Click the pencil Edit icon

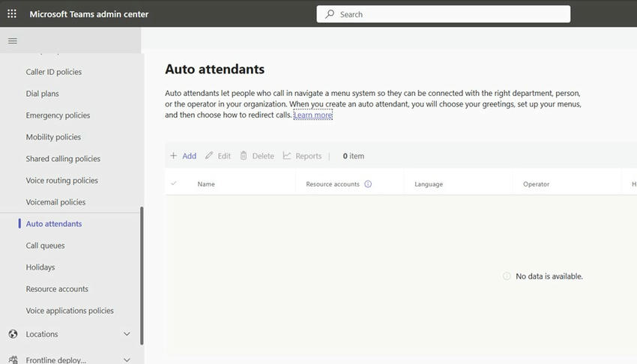[209, 156]
